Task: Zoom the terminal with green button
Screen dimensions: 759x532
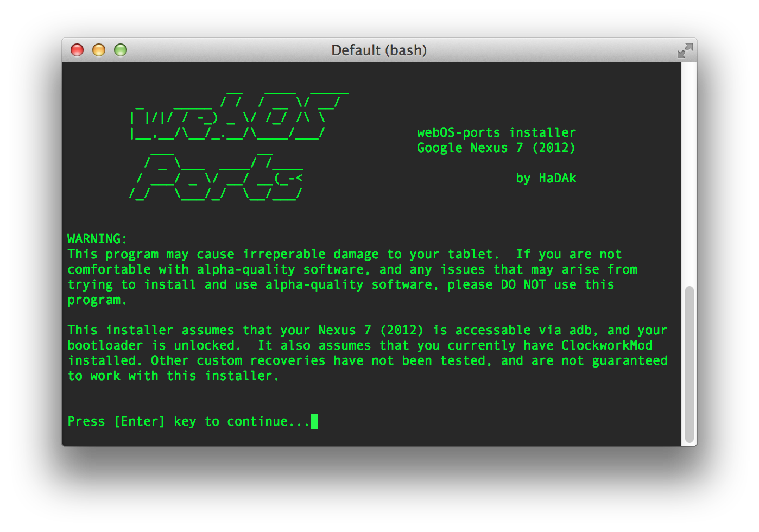Action: 121,50
